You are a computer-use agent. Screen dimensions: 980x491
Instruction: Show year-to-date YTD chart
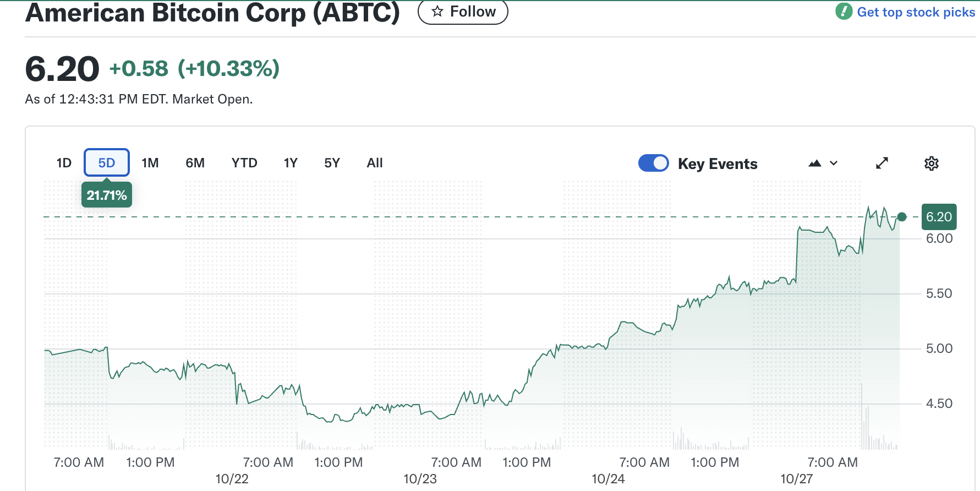(x=244, y=163)
